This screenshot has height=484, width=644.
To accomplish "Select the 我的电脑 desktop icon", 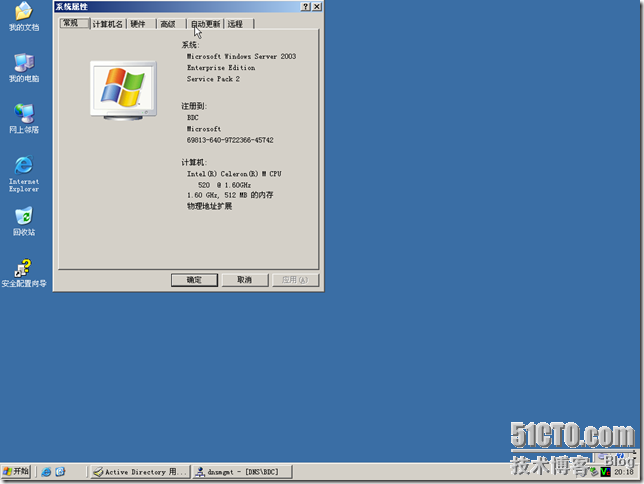I will (24, 68).
